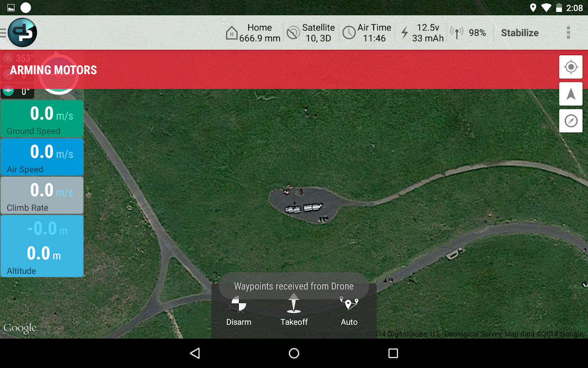
Task: Select the Air Time clock icon
Action: [x=350, y=32]
